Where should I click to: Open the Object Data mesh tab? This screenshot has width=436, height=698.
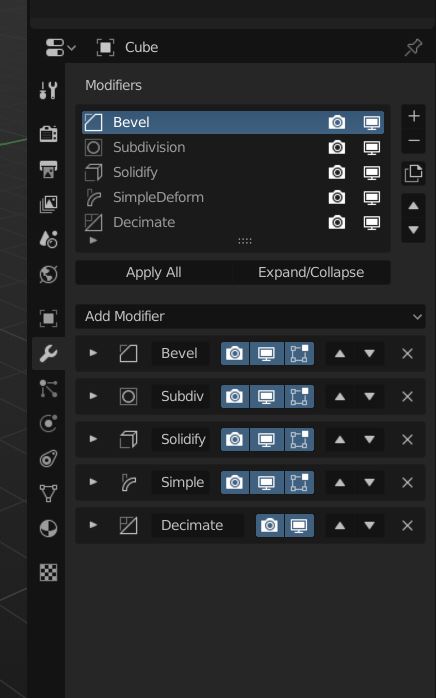tap(48, 493)
